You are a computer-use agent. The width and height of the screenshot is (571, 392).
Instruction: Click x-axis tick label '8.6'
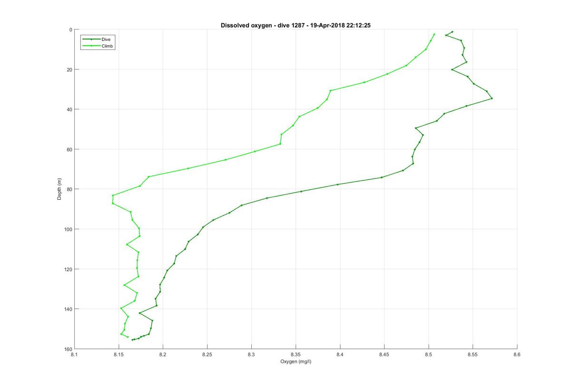[517, 354]
